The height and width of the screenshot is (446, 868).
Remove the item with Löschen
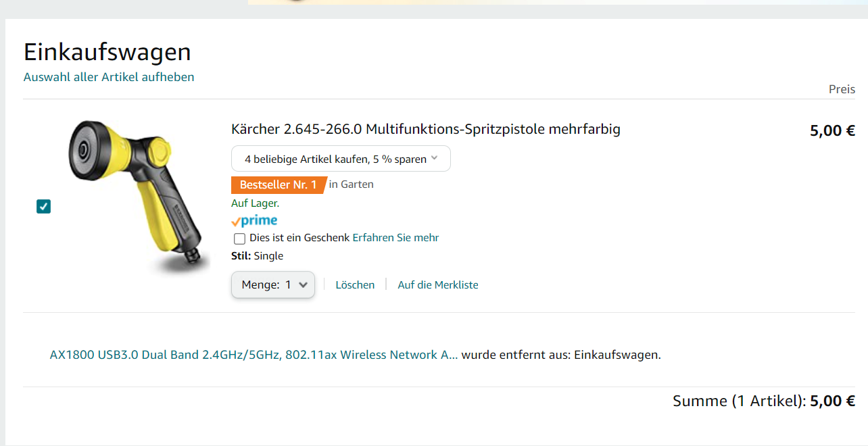pyautogui.click(x=355, y=285)
